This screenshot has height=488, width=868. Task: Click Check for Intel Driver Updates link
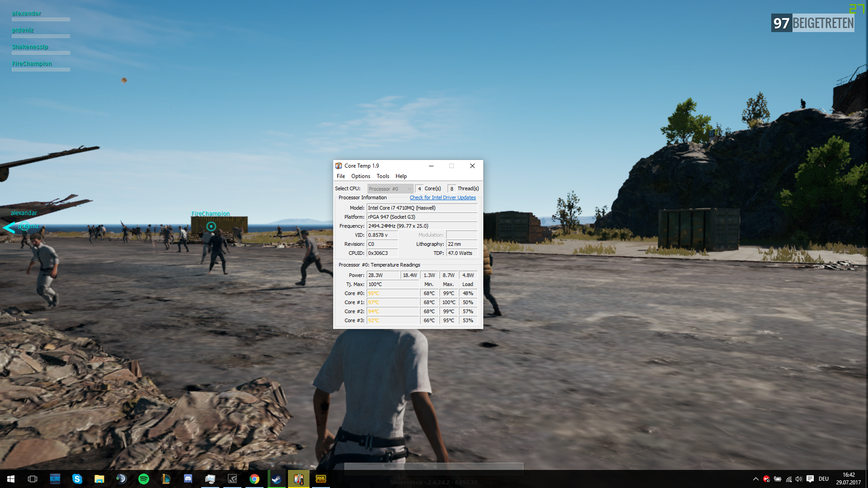pos(443,197)
